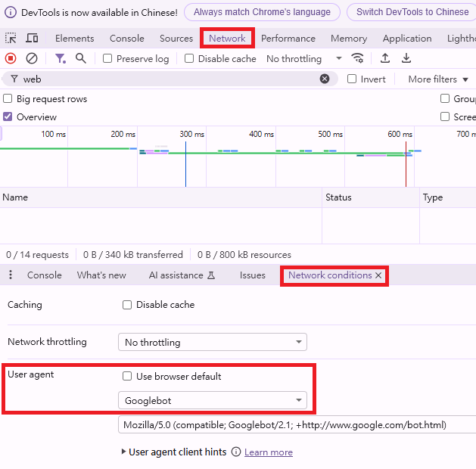Select the Network tab
The width and height of the screenshot is (476, 469).
[x=227, y=39]
